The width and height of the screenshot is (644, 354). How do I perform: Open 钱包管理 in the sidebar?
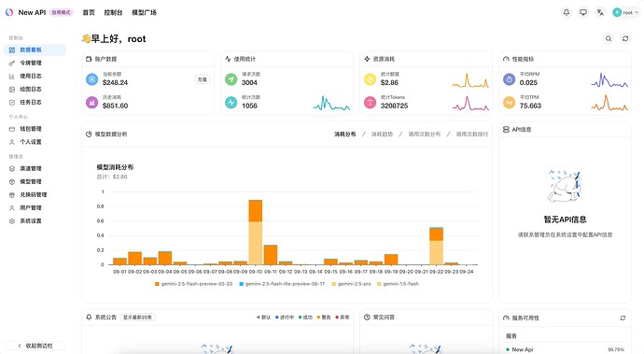pyautogui.click(x=35, y=129)
